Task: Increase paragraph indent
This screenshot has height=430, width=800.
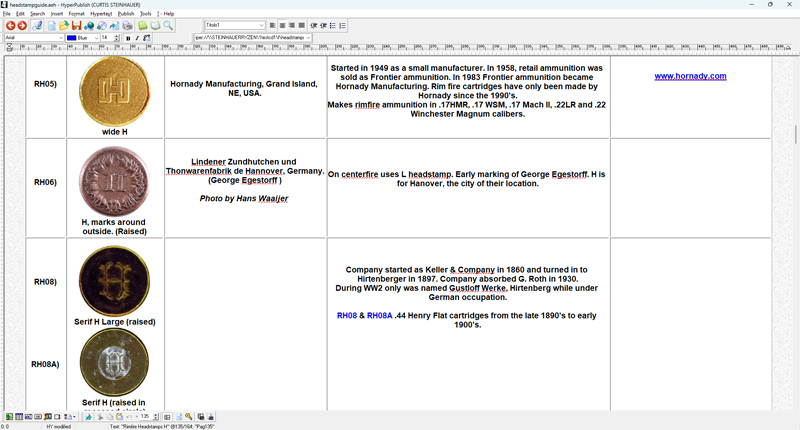Action: 323,25
